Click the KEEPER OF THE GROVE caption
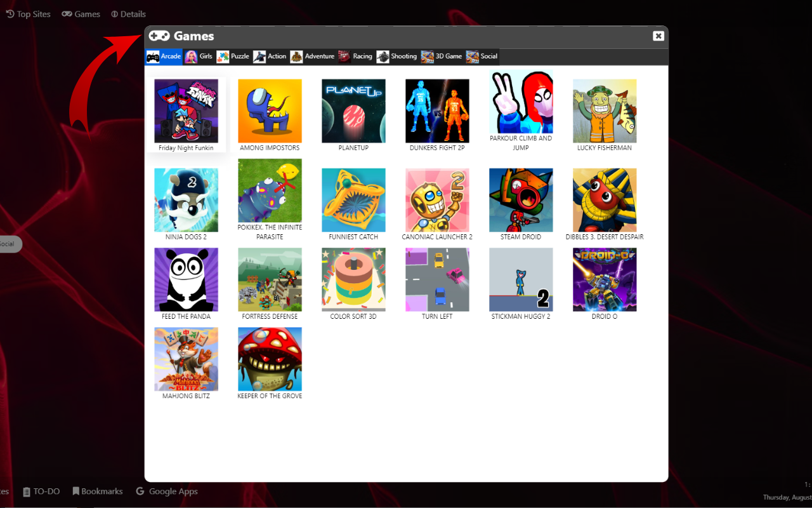 pyautogui.click(x=270, y=396)
